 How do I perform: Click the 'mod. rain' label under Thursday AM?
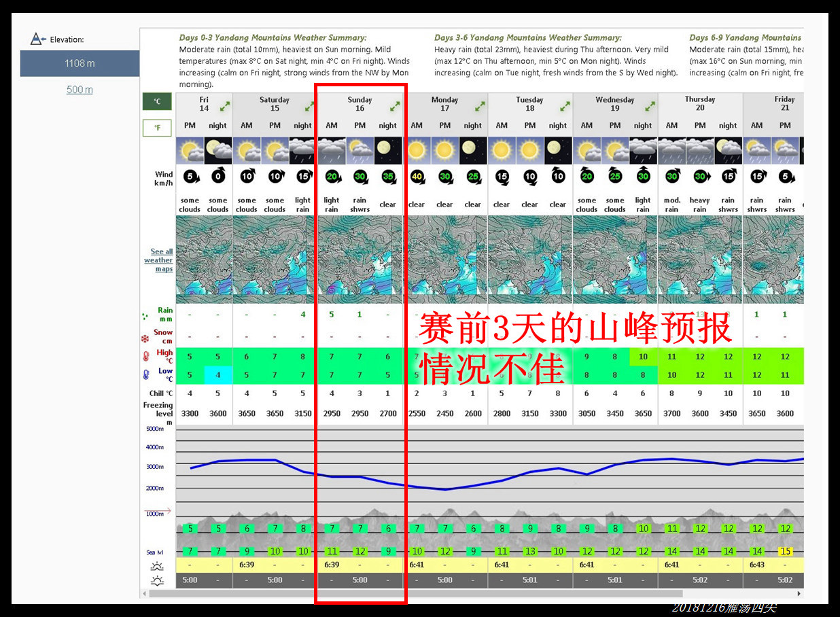point(671,205)
